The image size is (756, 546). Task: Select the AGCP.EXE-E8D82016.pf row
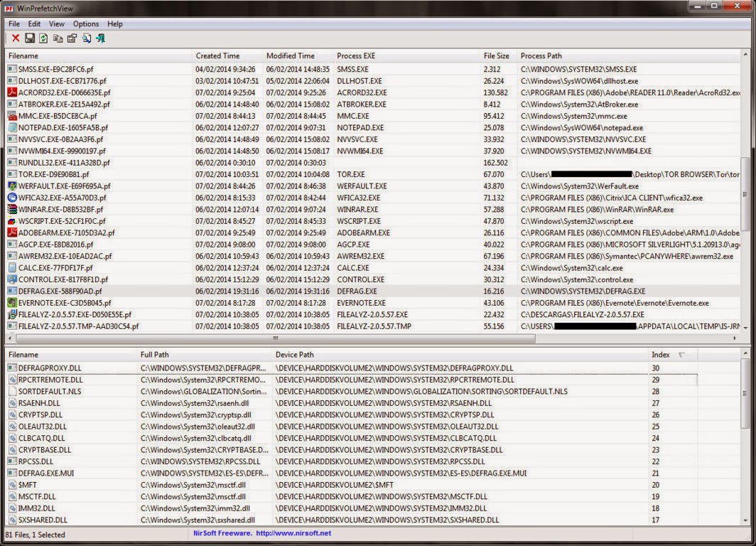373,244
